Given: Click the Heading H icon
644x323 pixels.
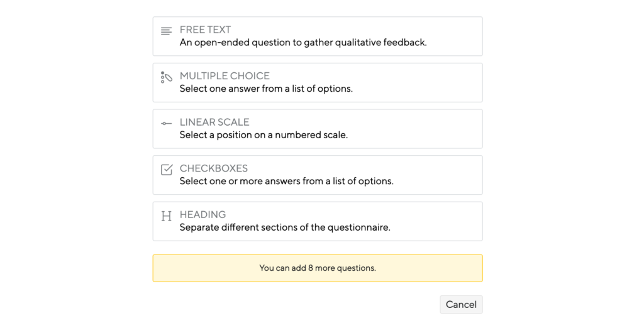Looking at the screenshot, I should click(x=166, y=216).
